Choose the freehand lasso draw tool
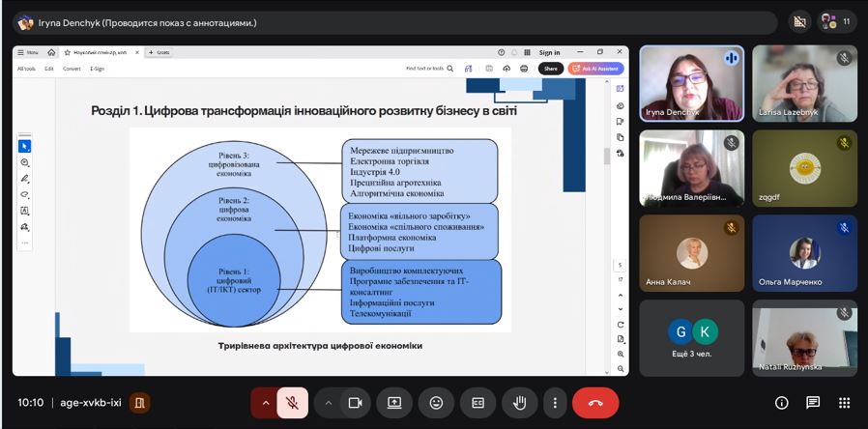This screenshot has height=429, width=868. pos(24,195)
